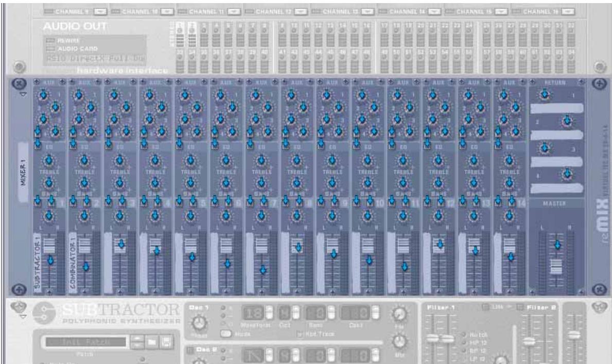Click the Osc 1 Cent spin buttons
Viewport: 612px width, 364px height.
[375, 313]
